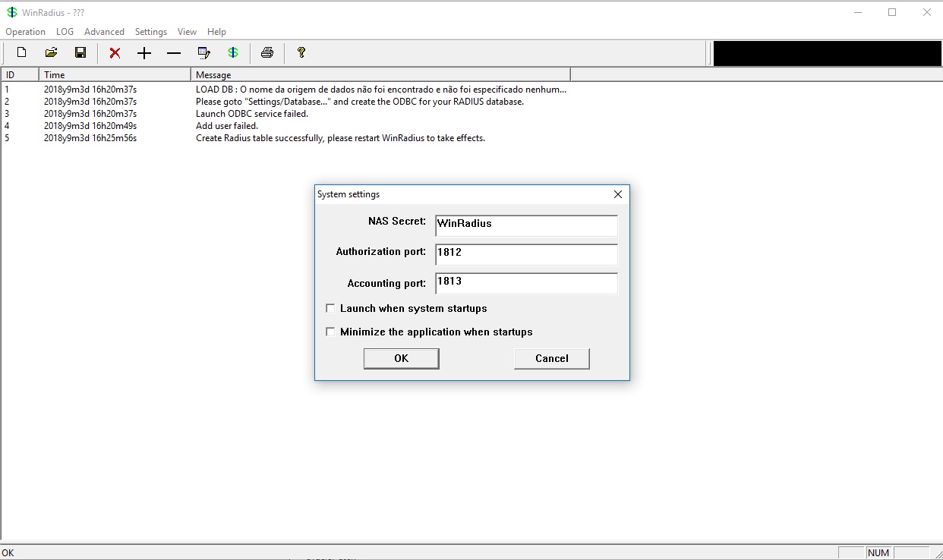Click the Open folder toolbar icon

pyautogui.click(x=51, y=53)
